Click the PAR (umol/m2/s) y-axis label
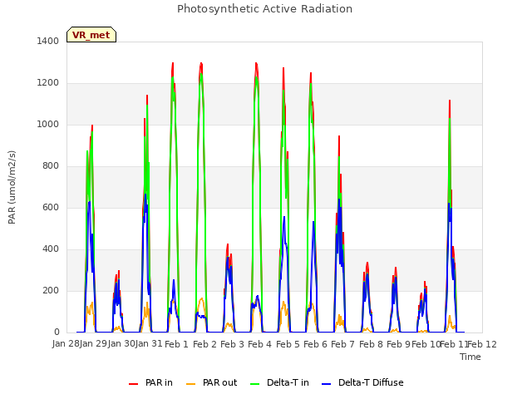This screenshot has width=532, height=399. click(x=12, y=187)
